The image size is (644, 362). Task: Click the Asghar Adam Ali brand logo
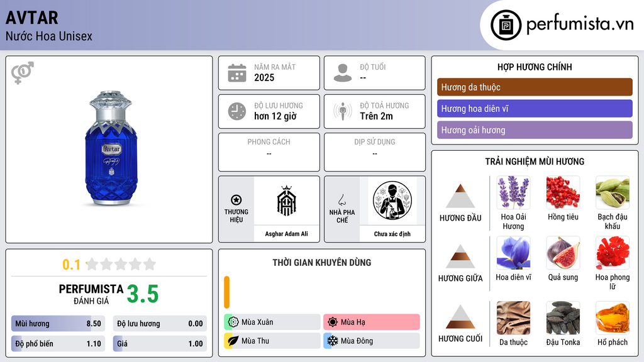tap(286, 200)
